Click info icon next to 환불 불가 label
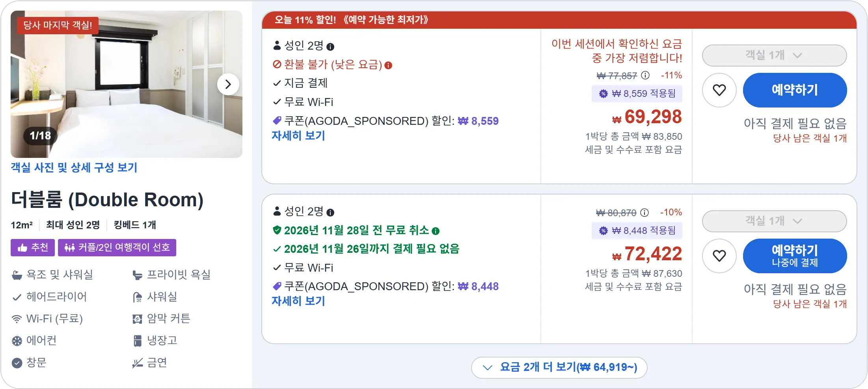The height and width of the screenshot is (389, 868). click(x=388, y=65)
